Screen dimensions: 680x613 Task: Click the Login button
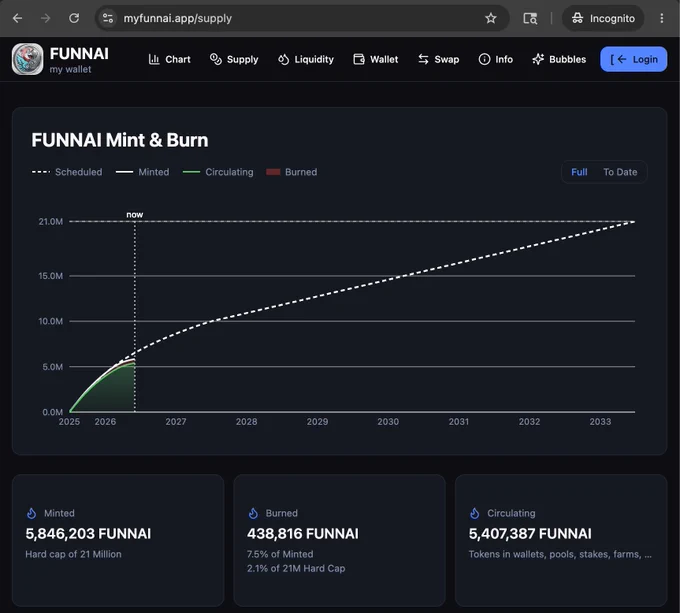[634, 59]
